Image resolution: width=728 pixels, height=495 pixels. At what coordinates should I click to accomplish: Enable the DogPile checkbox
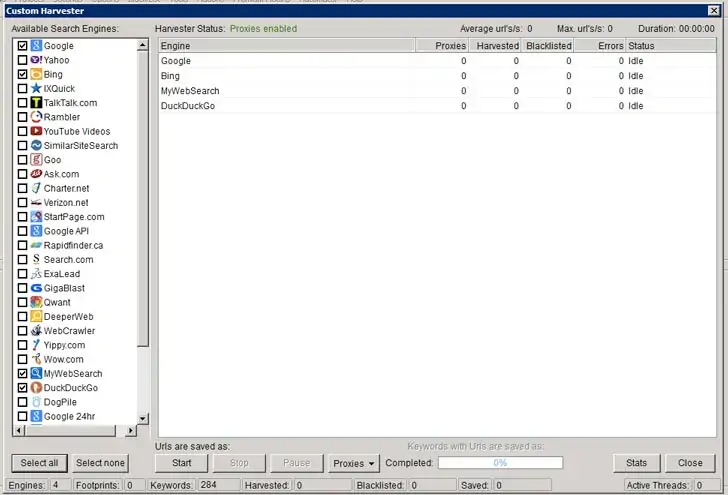coord(22,402)
